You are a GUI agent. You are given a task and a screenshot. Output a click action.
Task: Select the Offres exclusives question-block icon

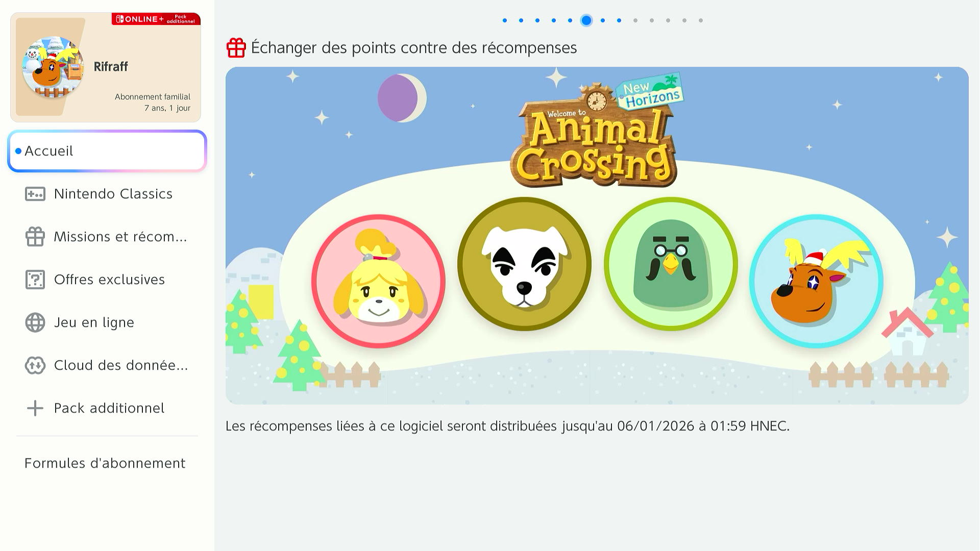(x=35, y=280)
